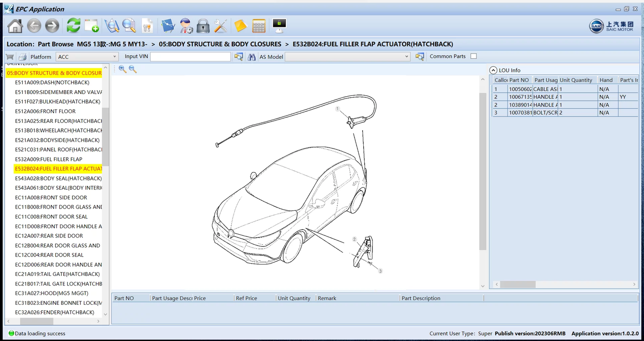Screen dimensions: 644x341
Task: Click the padlock icon in toolbar
Action: 203,26
